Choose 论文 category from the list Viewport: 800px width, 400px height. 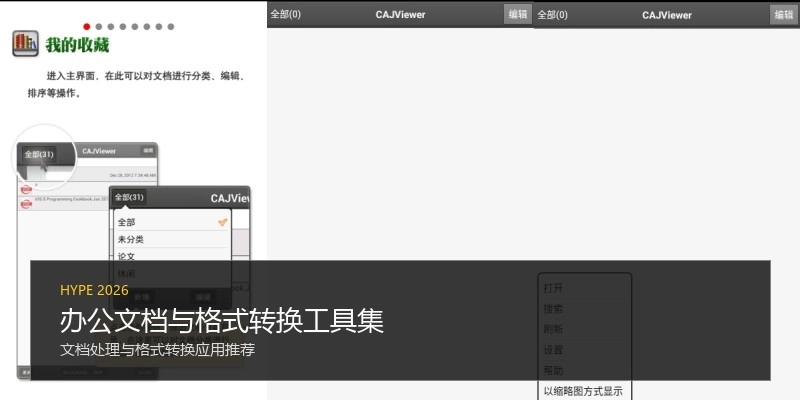click(x=127, y=257)
